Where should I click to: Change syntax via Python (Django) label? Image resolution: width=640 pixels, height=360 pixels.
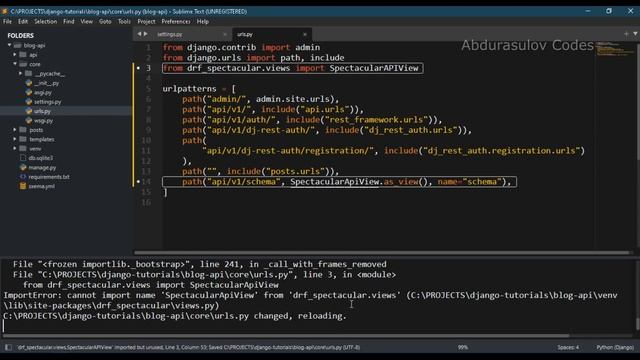615,347
